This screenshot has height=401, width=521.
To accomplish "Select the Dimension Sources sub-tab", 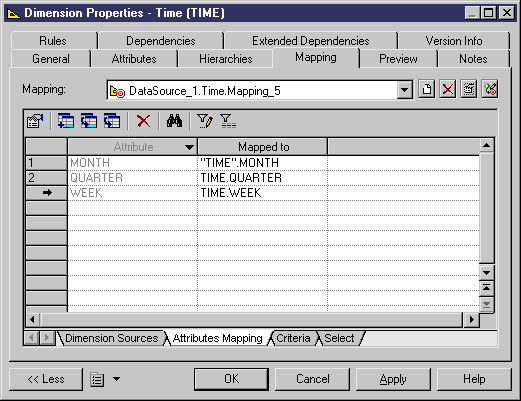I will (111, 338).
